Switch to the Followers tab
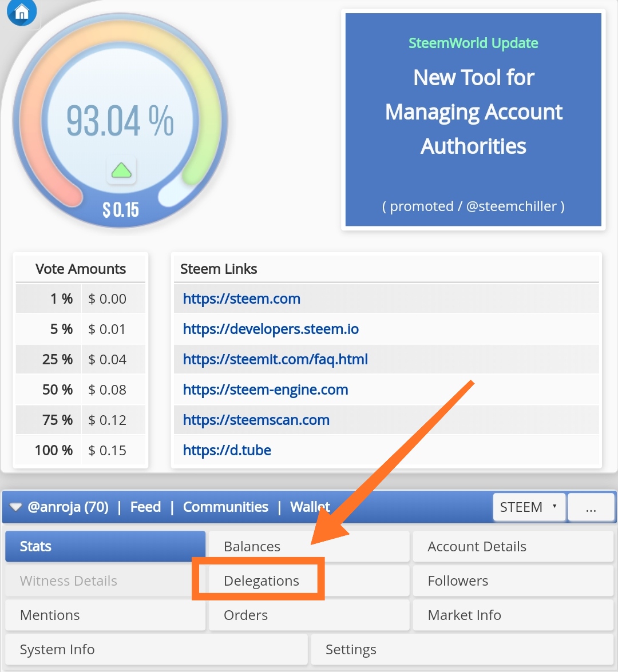 513,580
